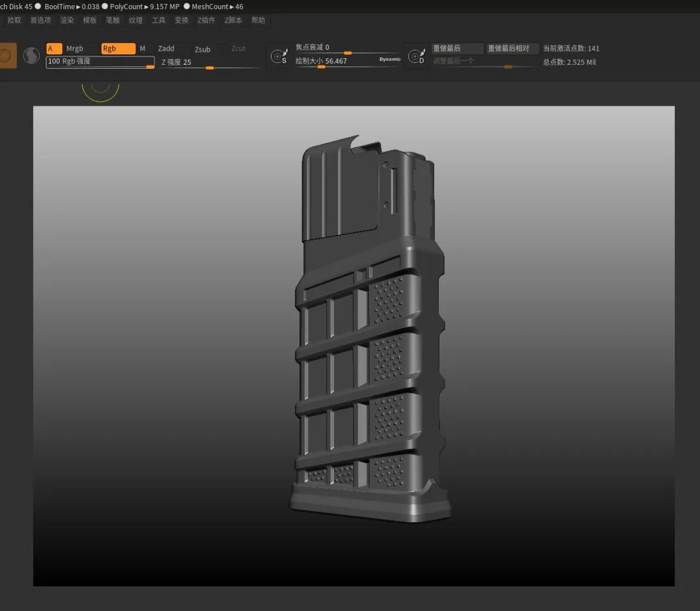Toggle the A button
700x611 pixels.
point(54,49)
